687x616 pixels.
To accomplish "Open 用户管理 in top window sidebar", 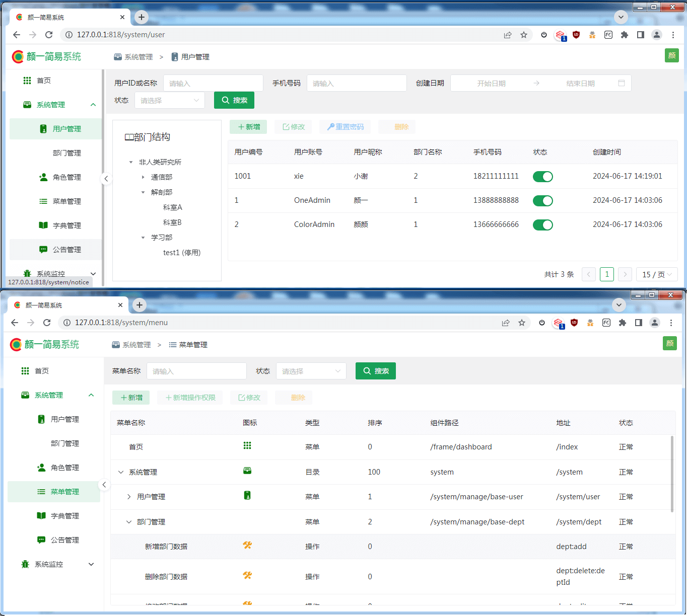I will 55,129.
